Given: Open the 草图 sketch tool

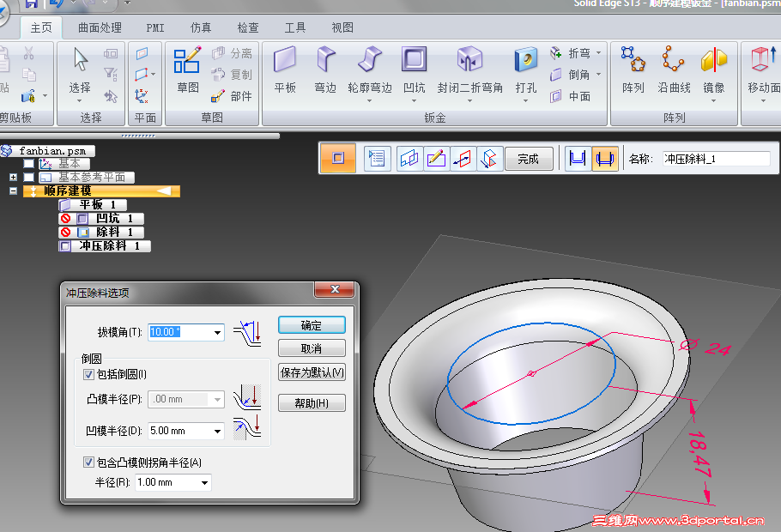Looking at the screenshot, I should pyautogui.click(x=188, y=70).
